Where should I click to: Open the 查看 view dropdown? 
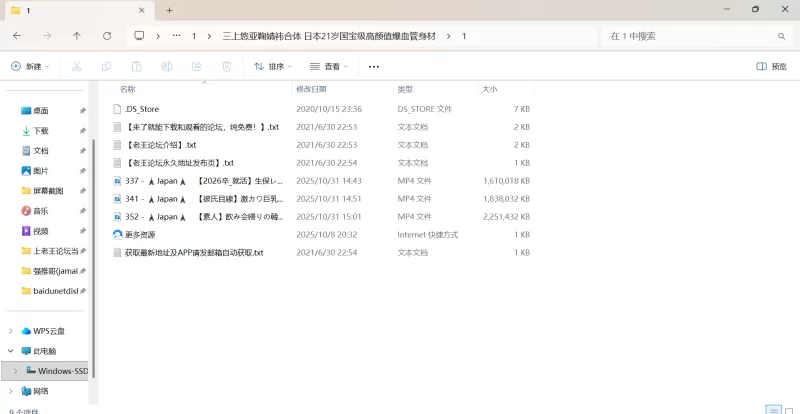[x=328, y=67]
